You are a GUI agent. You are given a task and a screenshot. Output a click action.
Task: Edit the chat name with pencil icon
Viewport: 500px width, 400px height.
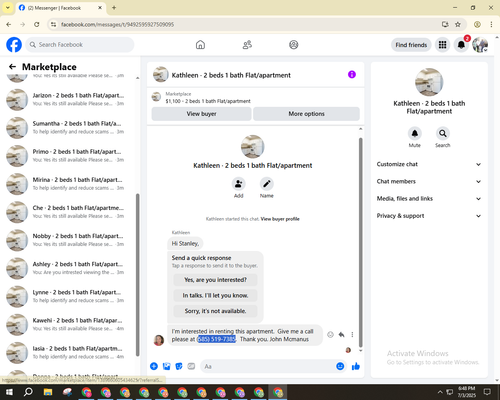click(267, 184)
